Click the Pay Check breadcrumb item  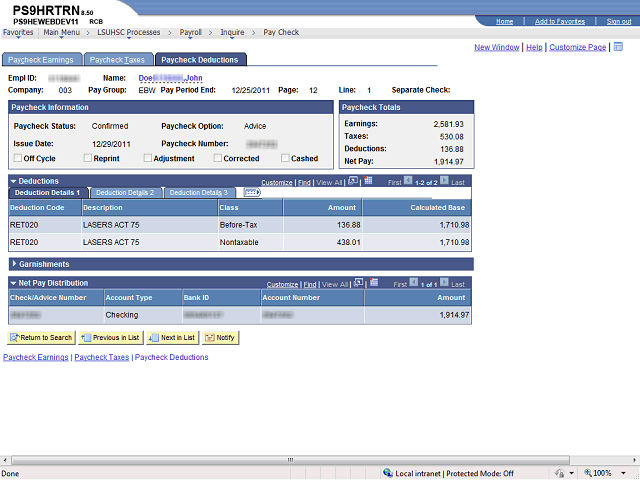click(281, 32)
